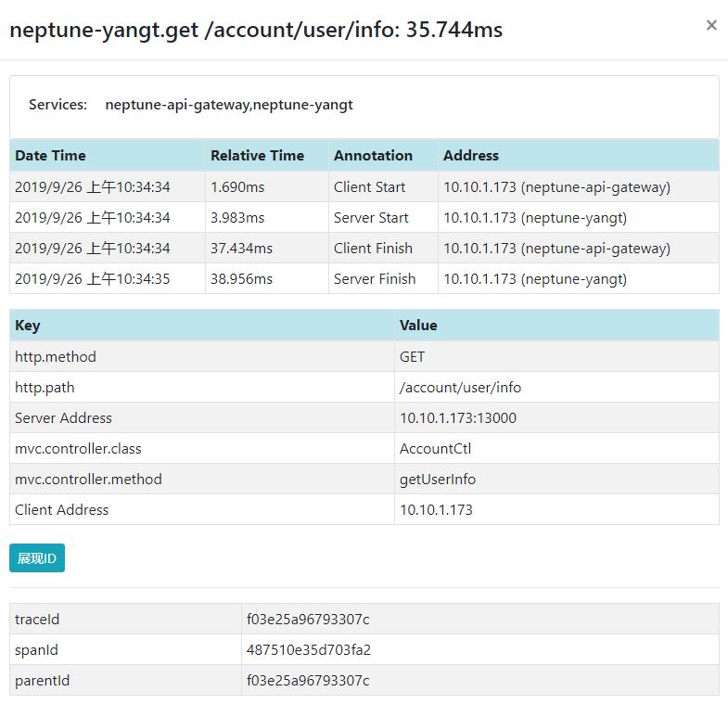This screenshot has height=717, width=728.
Task: Click the 38.956ms relative time cell
Action: click(x=241, y=279)
